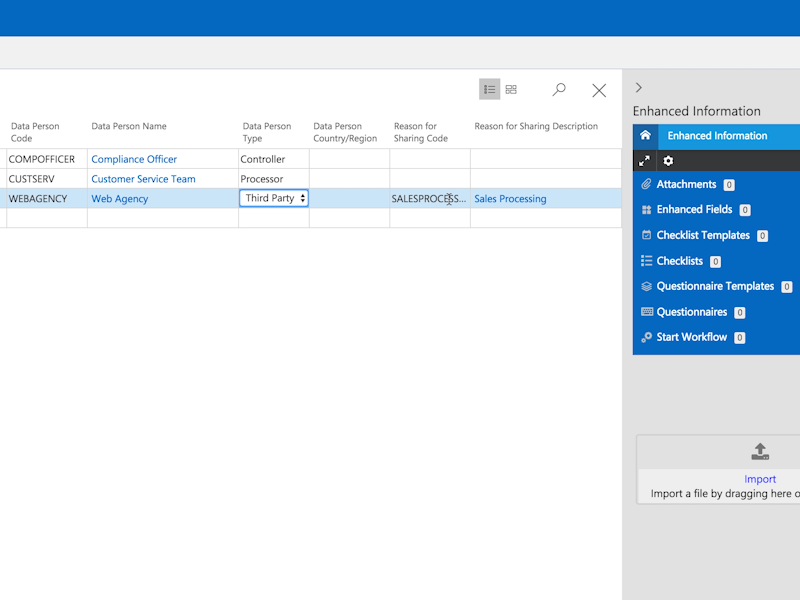800x600 pixels.
Task: Open Checklist Templates section
Action: [703, 235]
